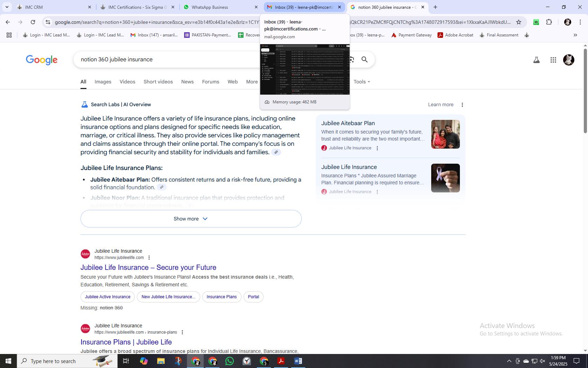Open the Chrome three-dot menu
Image resolution: width=588 pixels, height=368 pixels.
click(x=580, y=22)
